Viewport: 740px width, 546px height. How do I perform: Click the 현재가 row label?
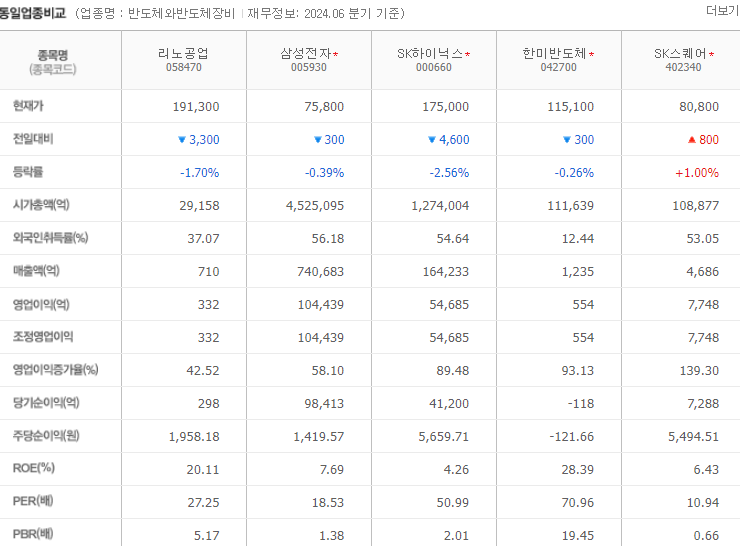[x=28, y=106]
